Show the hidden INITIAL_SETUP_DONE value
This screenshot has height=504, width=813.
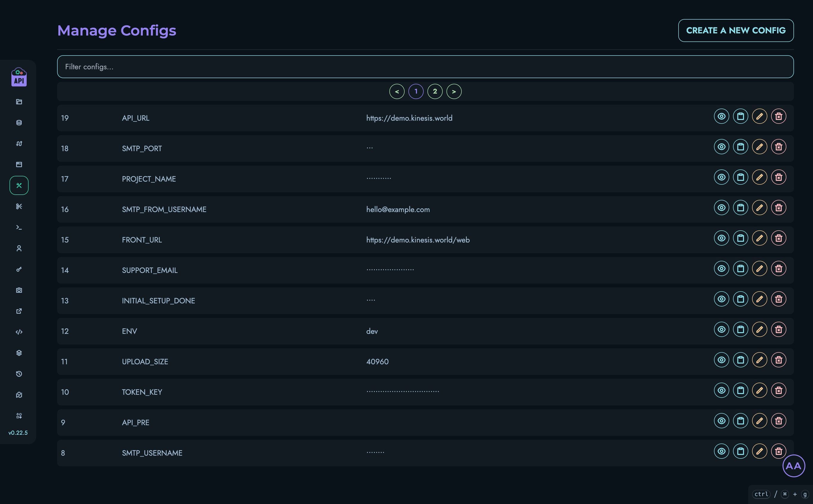coord(722,299)
